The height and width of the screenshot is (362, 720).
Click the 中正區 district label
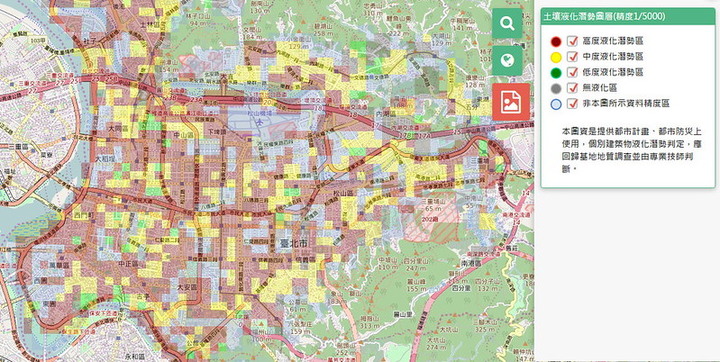pos(128,264)
